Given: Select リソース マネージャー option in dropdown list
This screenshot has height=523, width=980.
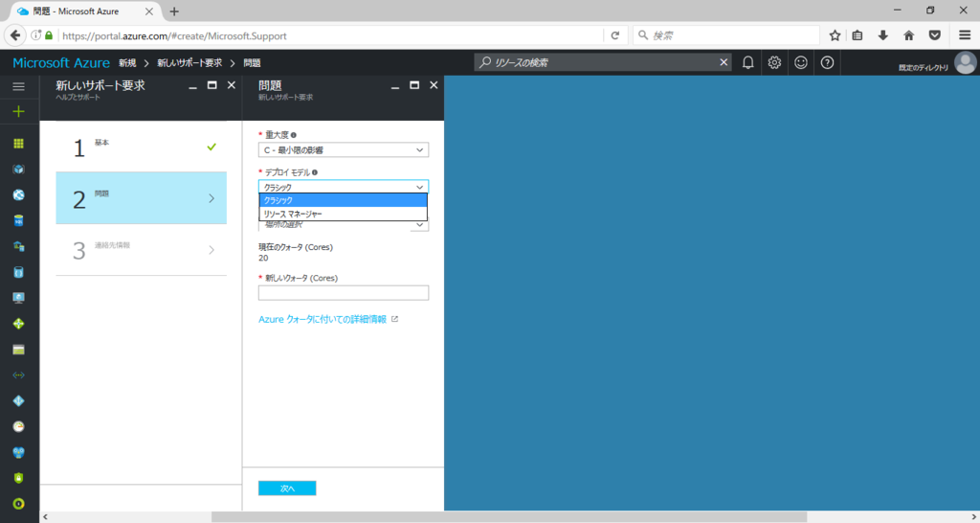Looking at the screenshot, I should tap(344, 214).
